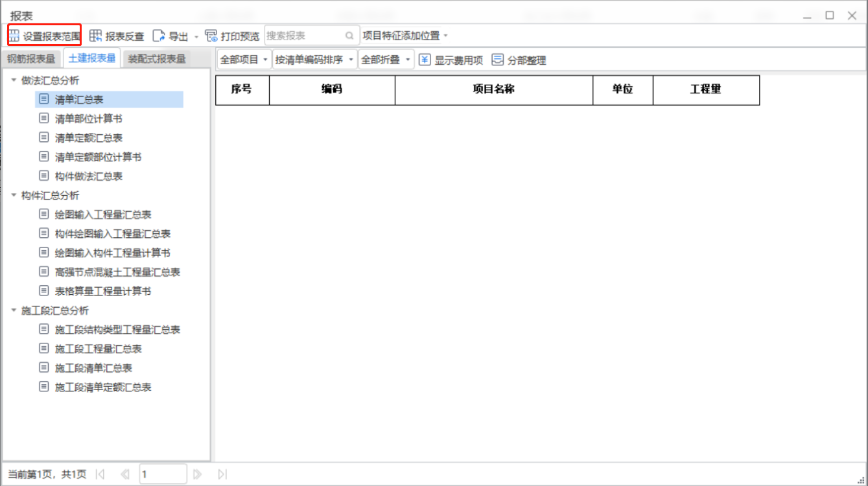The width and height of the screenshot is (868, 486).
Task: Click document icon beside 构件绘图输入工程量汇总表
Action: click(x=44, y=233)
